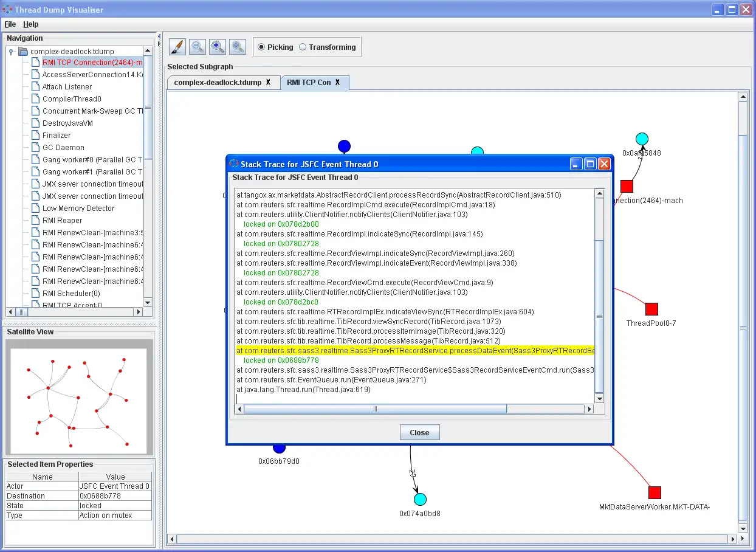756x552 pixels.
Task: Click the highlighted Sass3ProxyRTRecordService.processDataEvent stack line
Action: point(414,351)
